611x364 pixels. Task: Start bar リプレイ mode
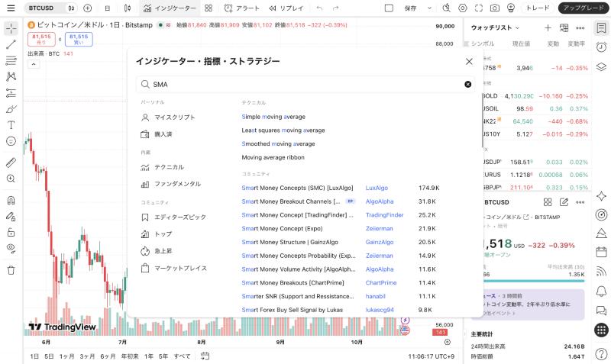(x=286, y=8)
